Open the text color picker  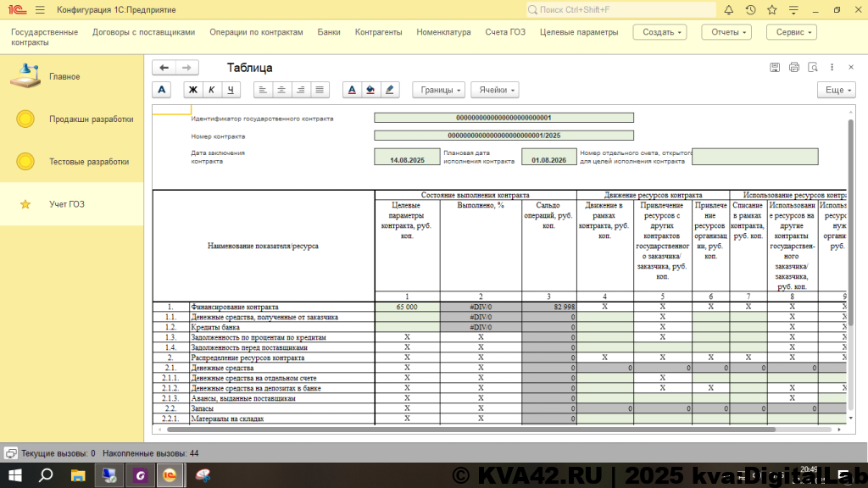[x=353, y=90]
